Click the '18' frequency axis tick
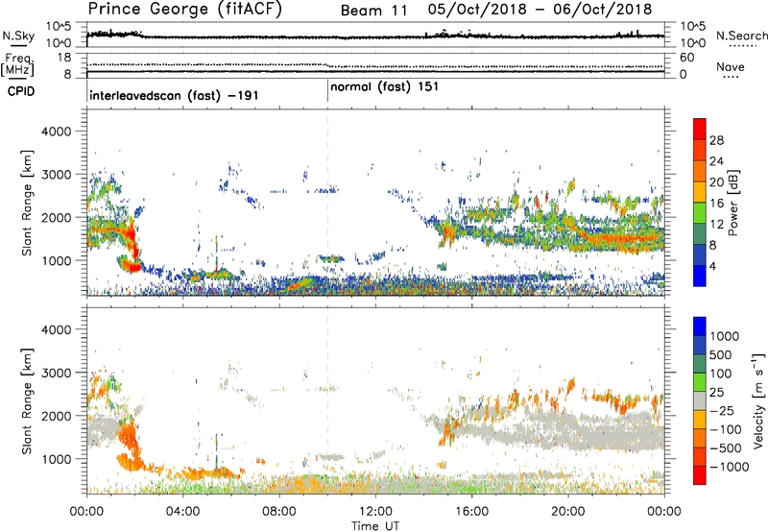Image resolution: width=768 pixels, height=532 pixels. (64, 58)
